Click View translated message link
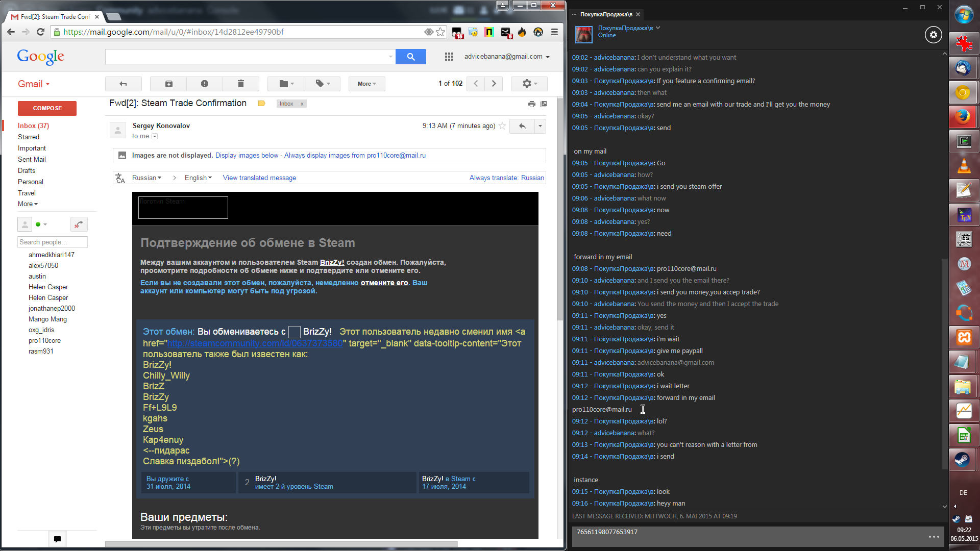This screenshot has height=551, width=980. point(259,178)
